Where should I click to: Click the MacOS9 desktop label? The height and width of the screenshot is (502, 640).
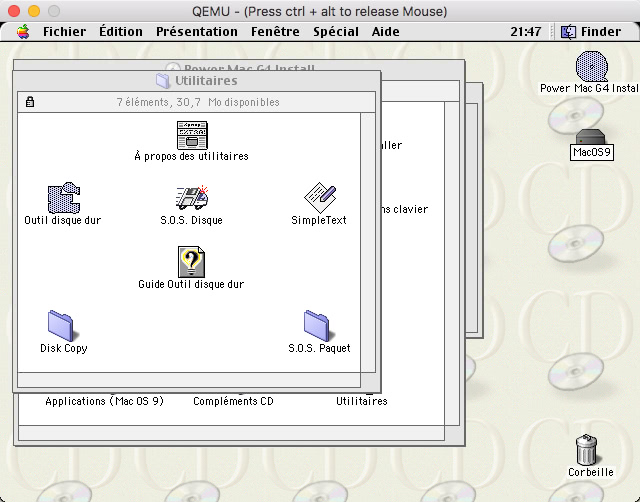tap(592, 152)
